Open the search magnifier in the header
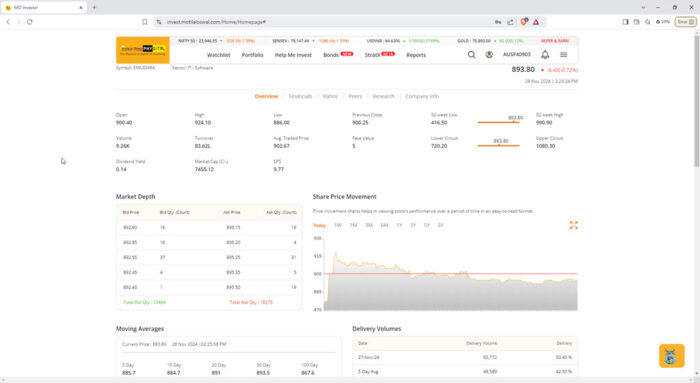Viewport: 700px width, 383px height. (x=471, y=54)
